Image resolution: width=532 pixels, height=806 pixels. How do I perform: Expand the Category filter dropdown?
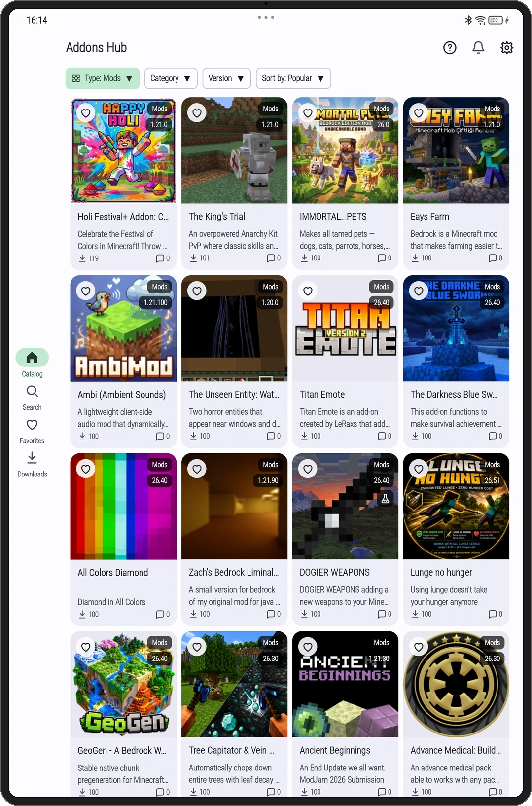click(x=171, y=78)
